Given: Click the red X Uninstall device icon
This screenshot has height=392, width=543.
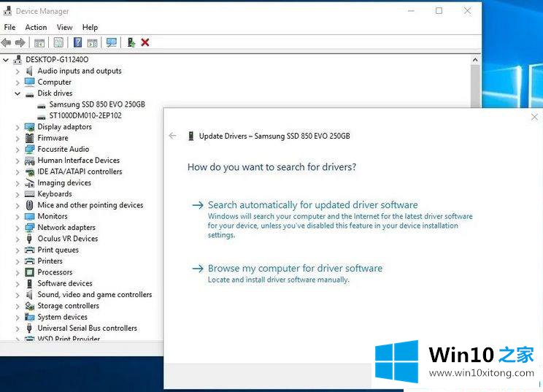Looking at the screenshot, I should [145, 42].
